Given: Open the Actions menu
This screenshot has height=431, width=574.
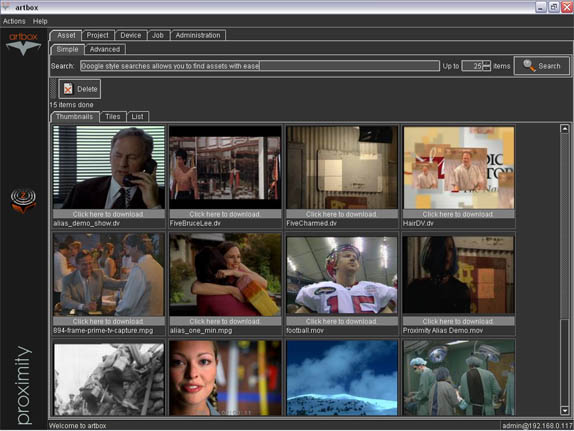Looking at the screenshot, I should pyautogui.click(x=14, y=21).
